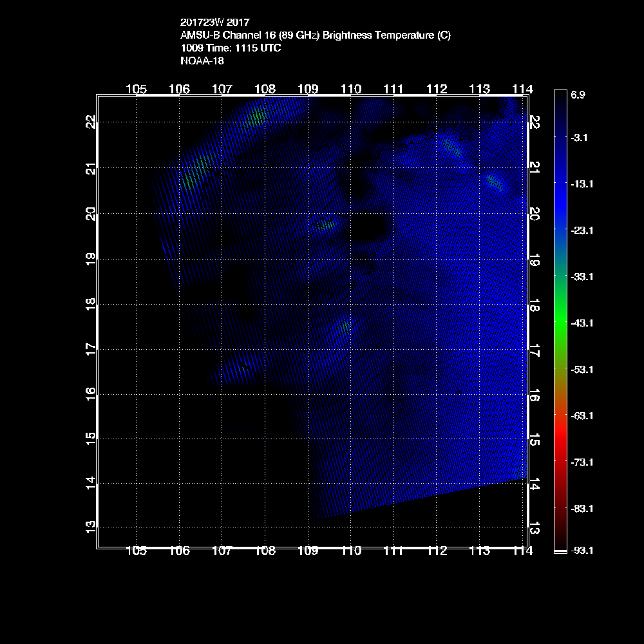Click the NOAA-18 satellite label
The image size is (644, 644).
(202, 61)
